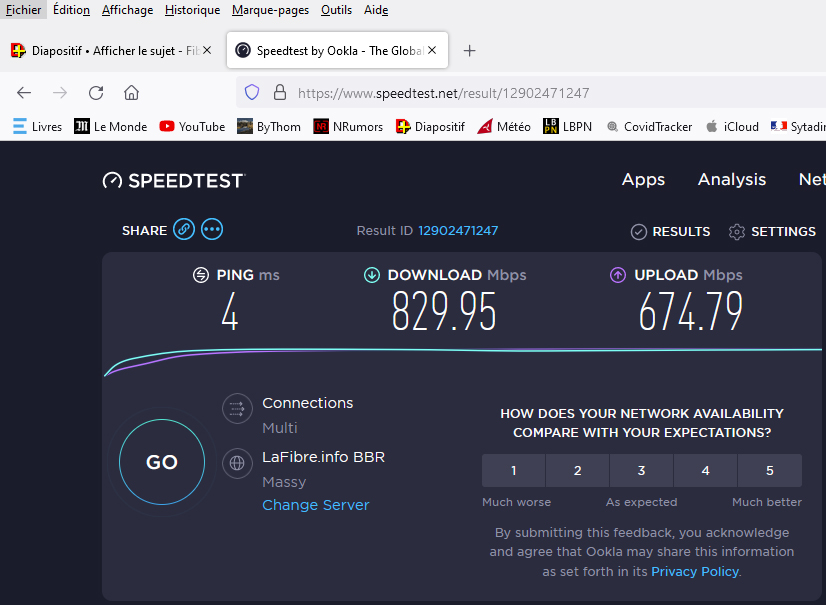
Task: Click Change Server below Massy
Action: [315, 505]
